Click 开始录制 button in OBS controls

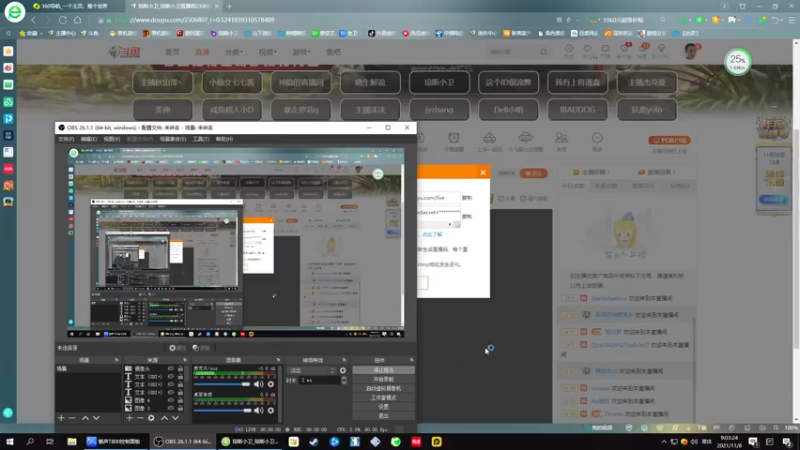[x=384, y=379]
